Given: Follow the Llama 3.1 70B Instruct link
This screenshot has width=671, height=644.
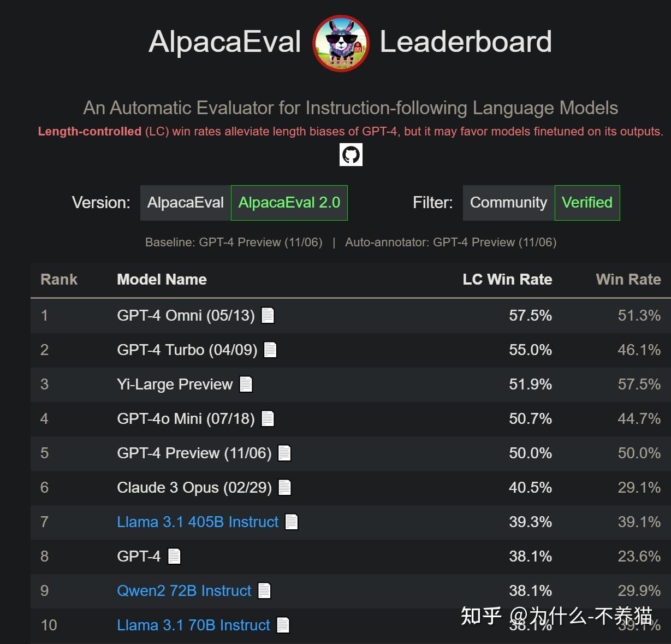Looking at the screenshot, I should [x=193, y=625].
